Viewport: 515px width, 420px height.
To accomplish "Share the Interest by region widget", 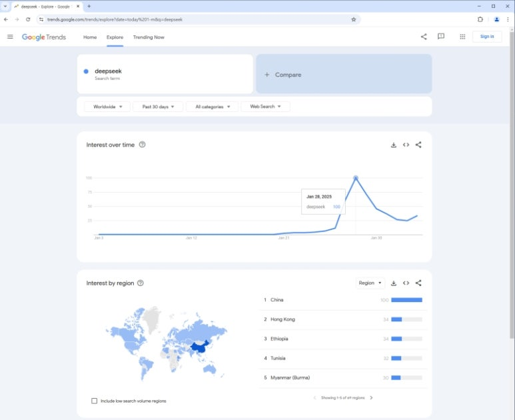I will point(418,283).
